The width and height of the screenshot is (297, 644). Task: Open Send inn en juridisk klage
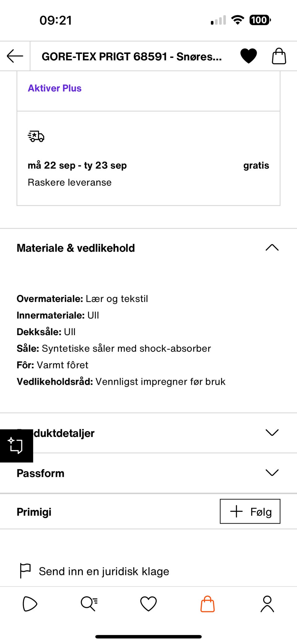coord(104,571)
